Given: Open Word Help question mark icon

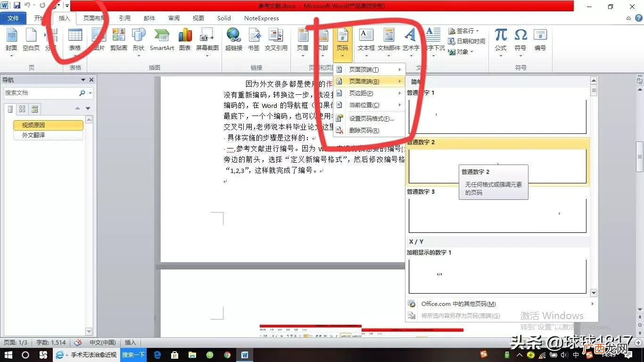Looking at the screenshot, I should pyautogui.click(x=639, y=18).
